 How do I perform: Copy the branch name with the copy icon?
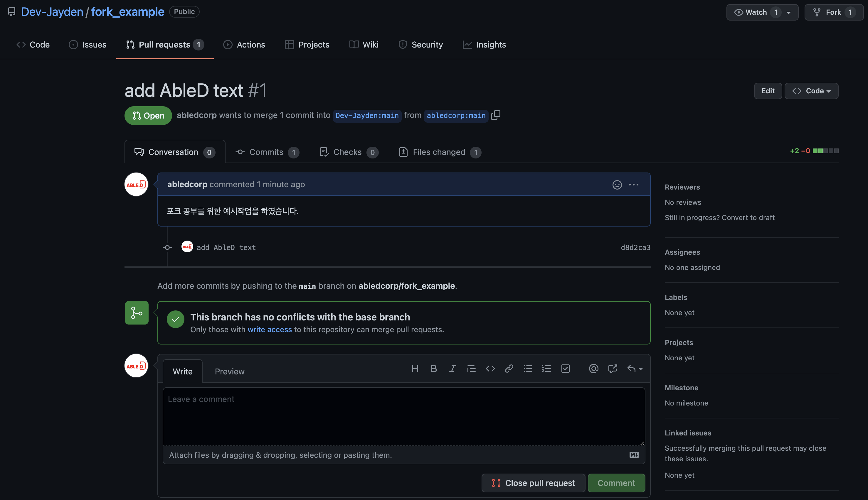(x=495, y=115)
